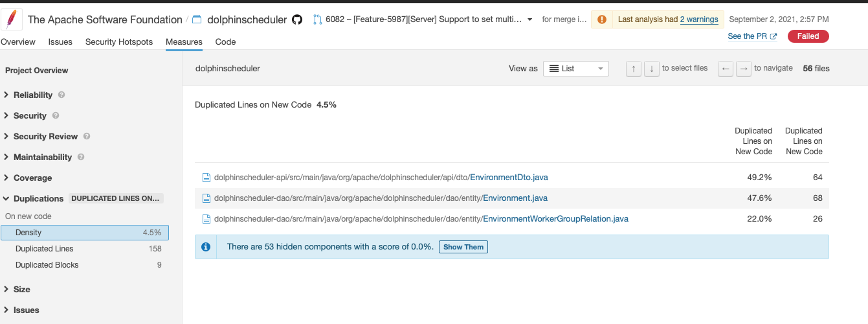
Task: Click the file icon for Environment.java row
Action: [x=206, y=198]
